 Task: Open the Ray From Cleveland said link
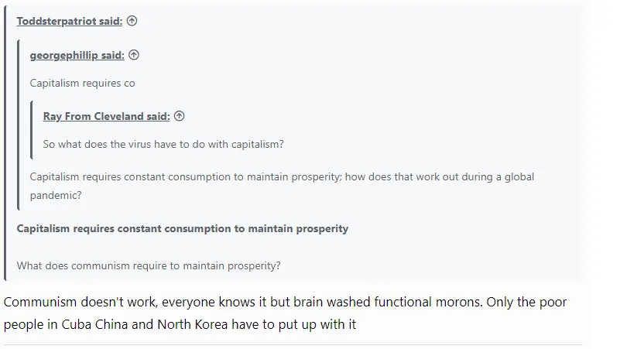pyautogui.click(x=106, y=116)
